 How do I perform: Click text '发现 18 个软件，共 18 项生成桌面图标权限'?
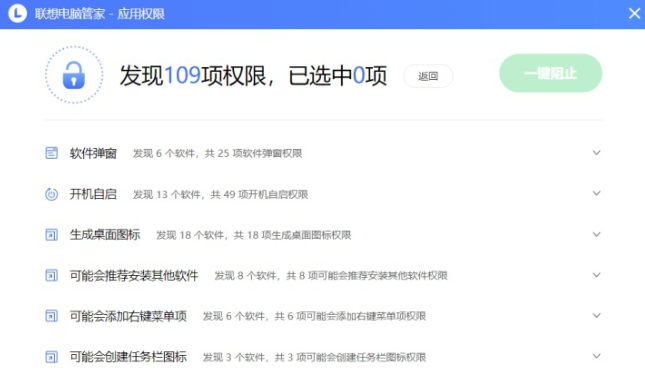(254, 235)
